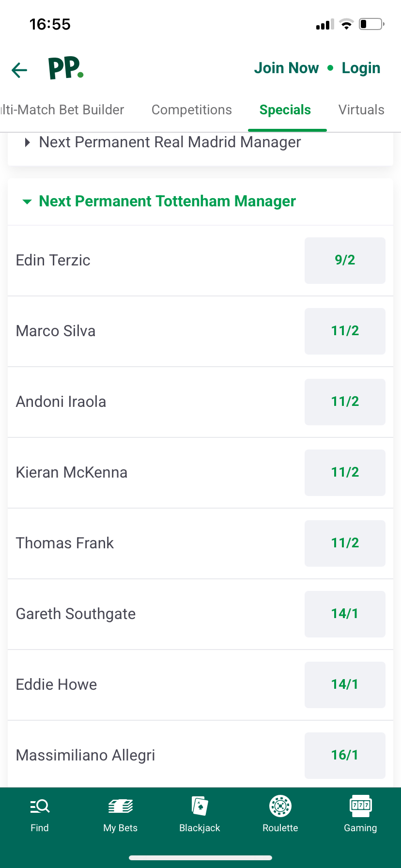The width and height of the screenshot is (401, 868).
Task: Tap the Paddy Power PP logo
Action: (66, 68)
